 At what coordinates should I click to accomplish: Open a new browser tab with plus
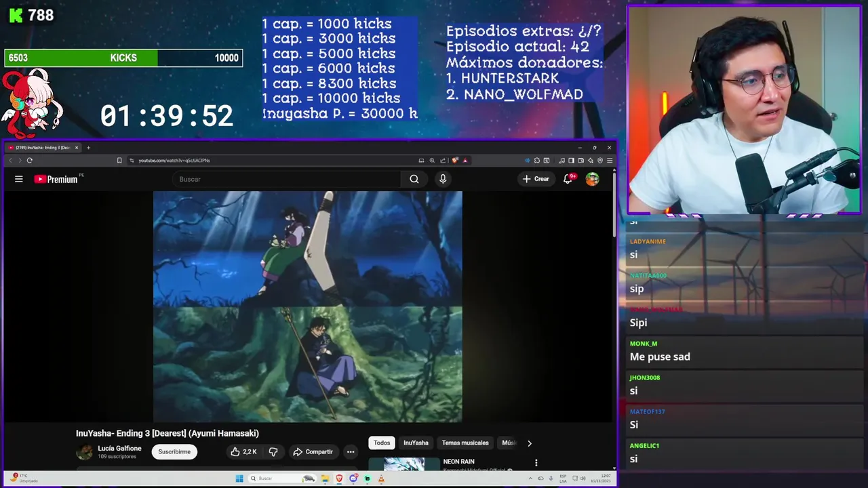pos(88,148)
